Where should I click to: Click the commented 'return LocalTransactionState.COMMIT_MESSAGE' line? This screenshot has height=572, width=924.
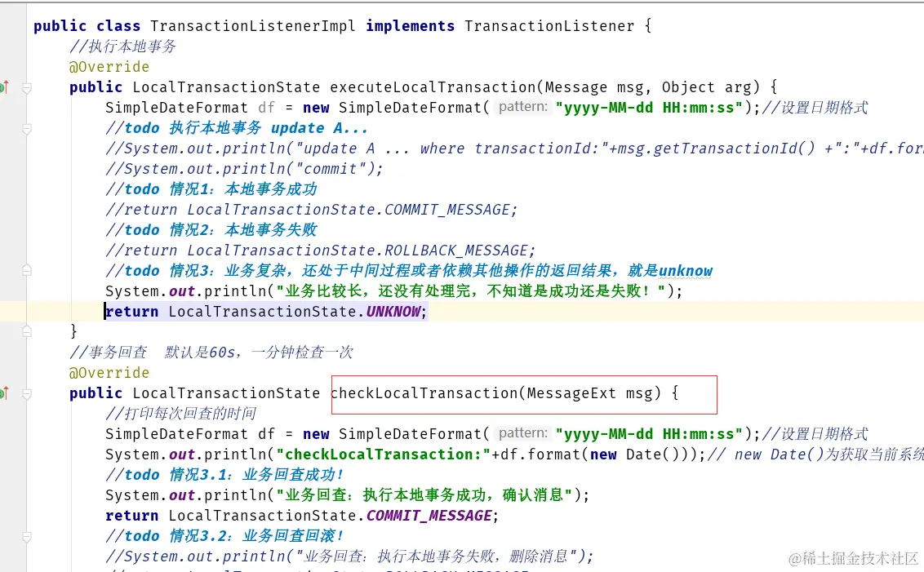coord(311,210)
